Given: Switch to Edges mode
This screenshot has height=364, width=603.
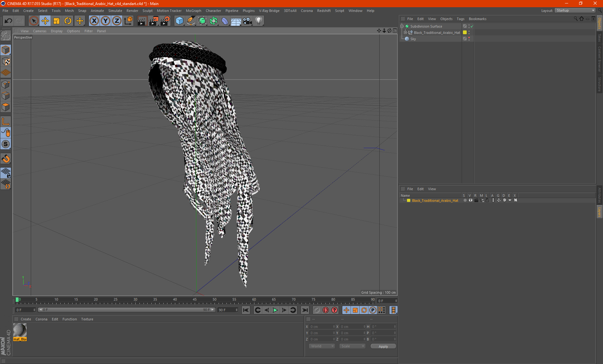Looking at the screenshot, I should click(x=6, y=96).
